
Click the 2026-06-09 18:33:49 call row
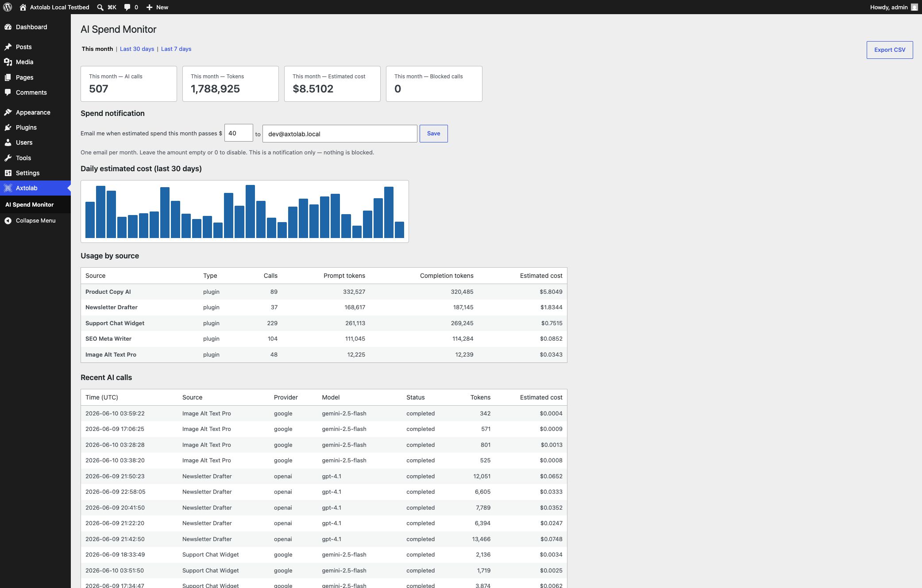tap(324, 554)
